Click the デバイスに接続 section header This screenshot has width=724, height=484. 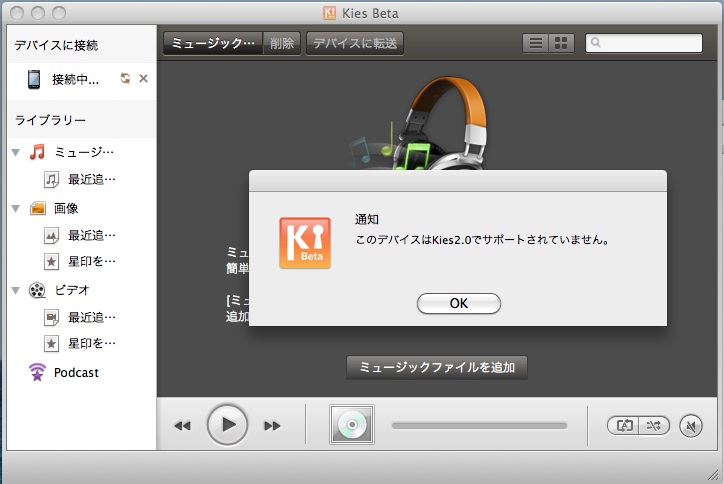click(x=56, y=45)
